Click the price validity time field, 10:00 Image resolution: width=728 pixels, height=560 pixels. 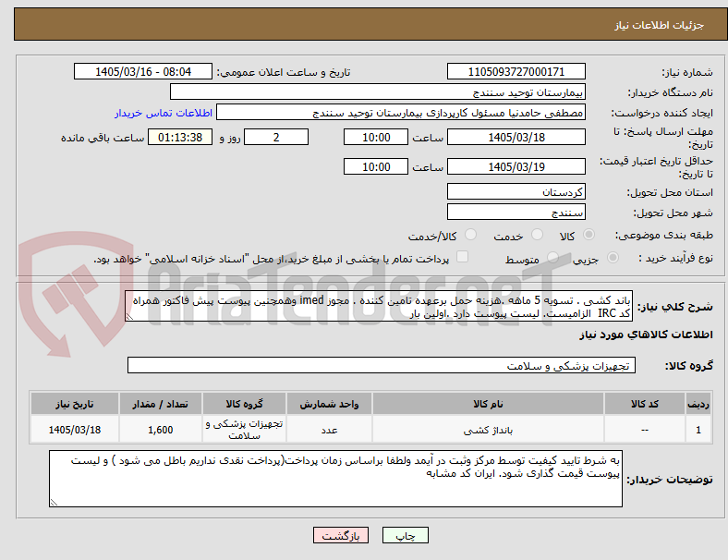pos(376,166)
